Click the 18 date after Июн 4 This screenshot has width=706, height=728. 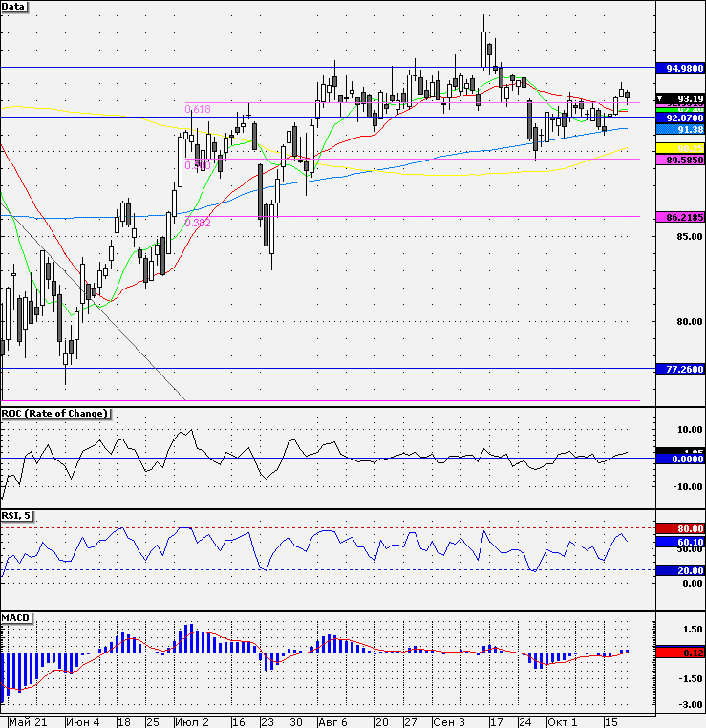click(124, 722)
